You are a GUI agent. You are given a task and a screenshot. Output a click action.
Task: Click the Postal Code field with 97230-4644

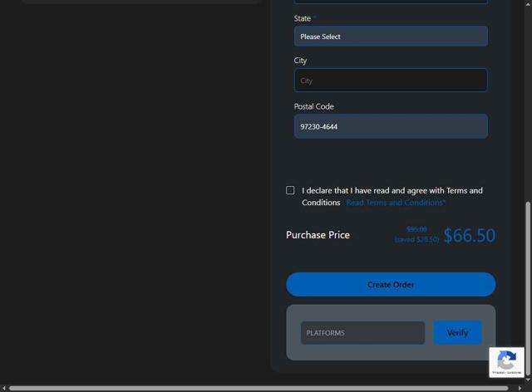[x=391, y=126]
